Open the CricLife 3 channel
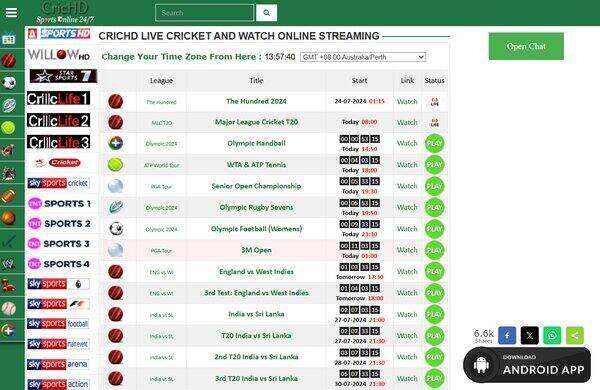The image size is (600, 390). pos(59,142)
